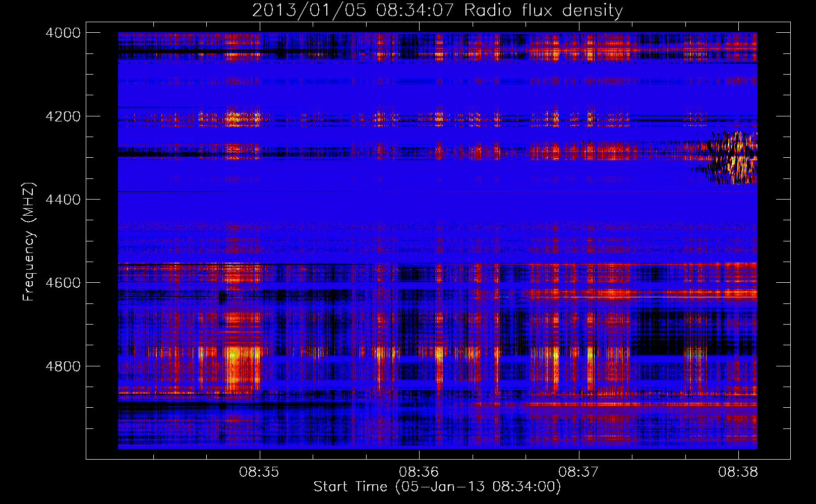Image resolution: width=816 pixels, height=504 pixels.
Task: Click the 4800 frequency tick label
Action: pyautogui.click(x=63, y=366)
